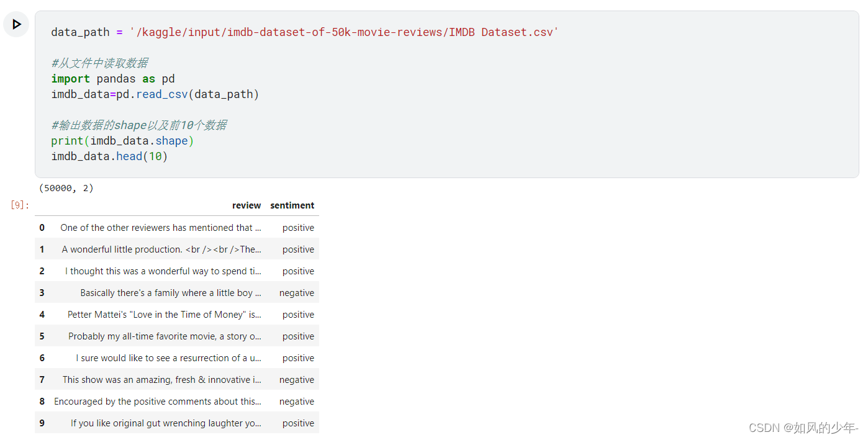Click the print(imdb_data.shape) line
The image size is (868, 440).
click(x=122, y=141)
